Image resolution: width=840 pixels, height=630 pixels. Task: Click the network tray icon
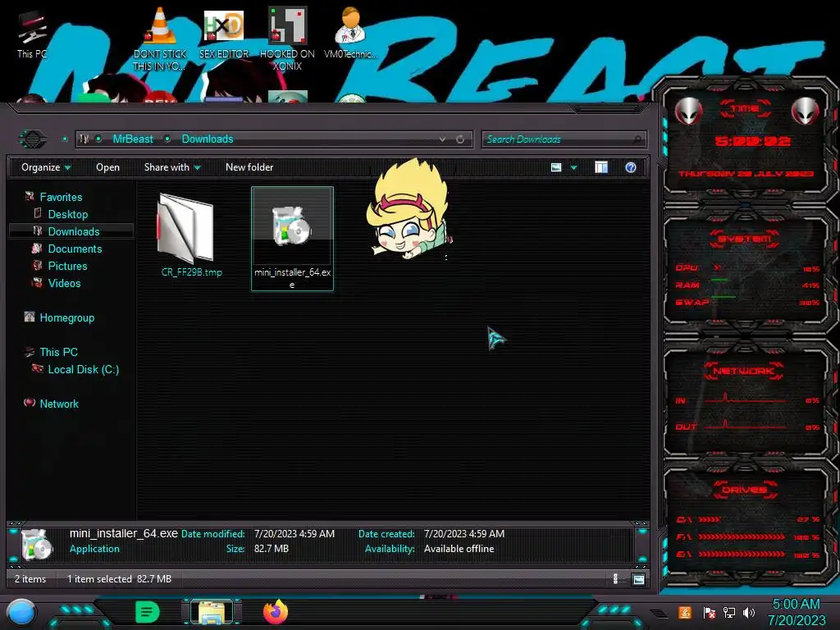(728, 612)
